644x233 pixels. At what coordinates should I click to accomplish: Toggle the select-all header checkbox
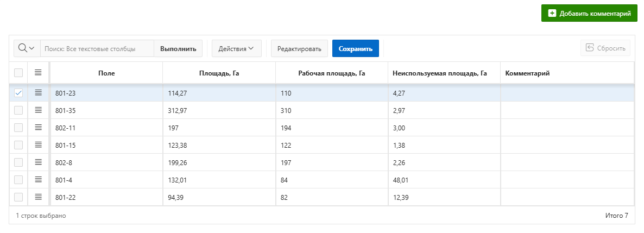coord(18,73)
